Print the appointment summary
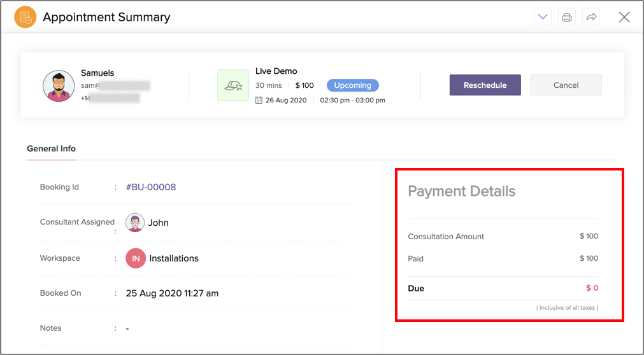Image resolution: width=644 pixels, height=355 pixels. click(567, 17)
